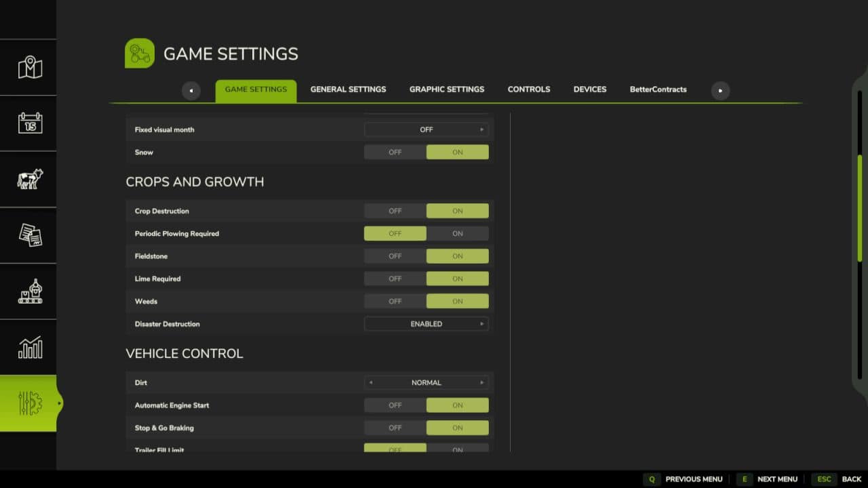Select the highlighted settings sidebar icon
The image size is (868, 488).
coord(28,403)
